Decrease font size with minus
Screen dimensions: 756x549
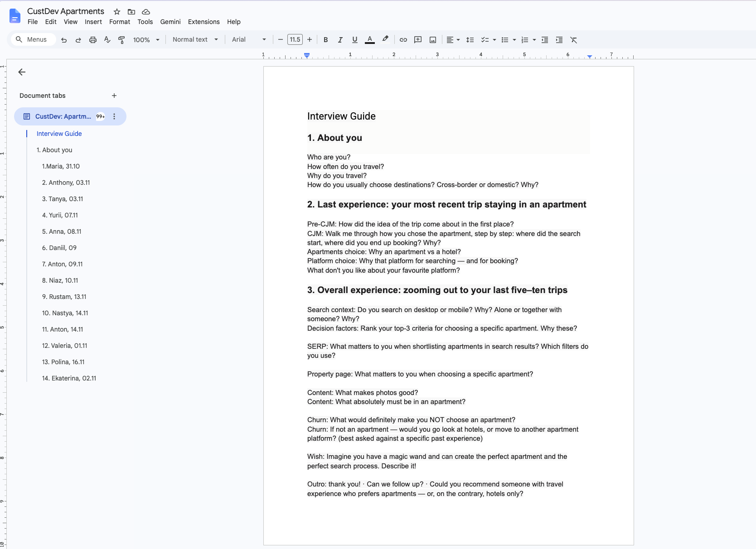(281, 40)
